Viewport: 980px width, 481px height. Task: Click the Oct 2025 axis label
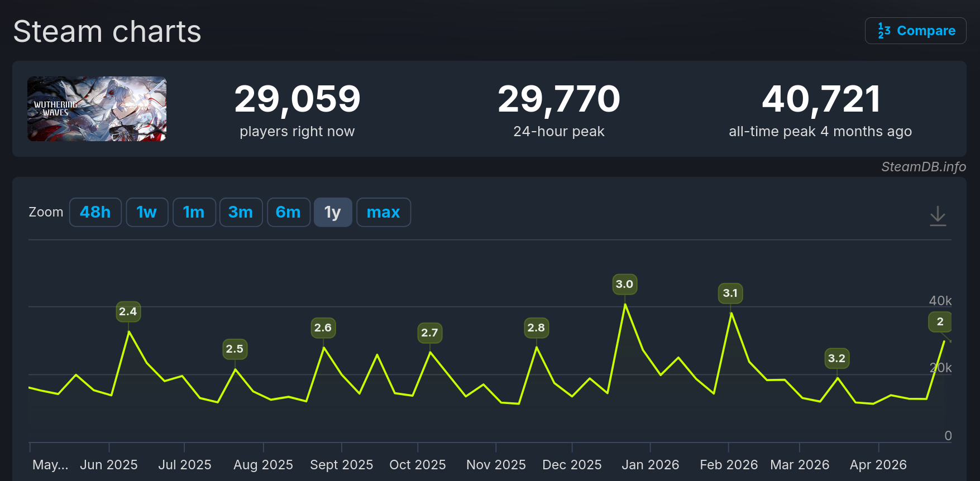click(418, 465)
